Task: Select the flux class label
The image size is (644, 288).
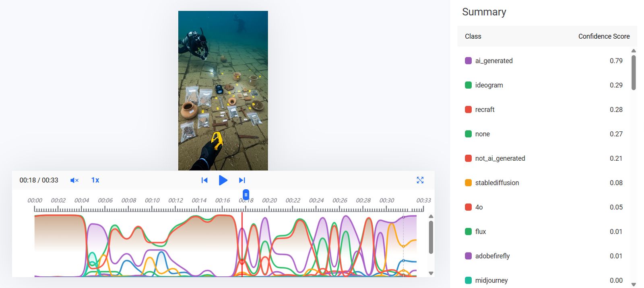Action: (481, 231)
